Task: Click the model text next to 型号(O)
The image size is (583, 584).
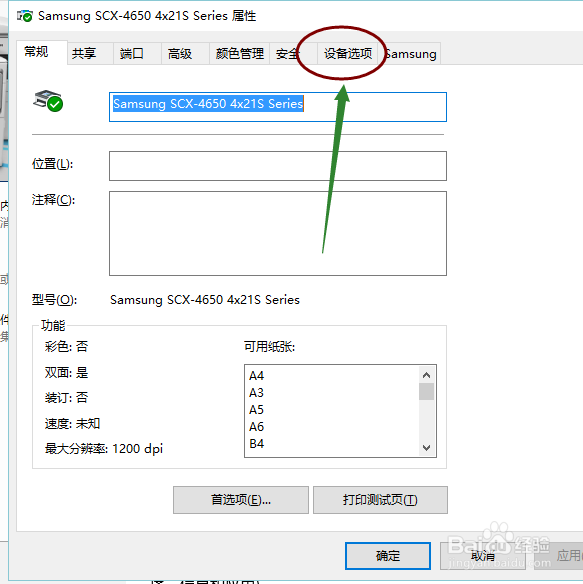Action: coord(205,300)
